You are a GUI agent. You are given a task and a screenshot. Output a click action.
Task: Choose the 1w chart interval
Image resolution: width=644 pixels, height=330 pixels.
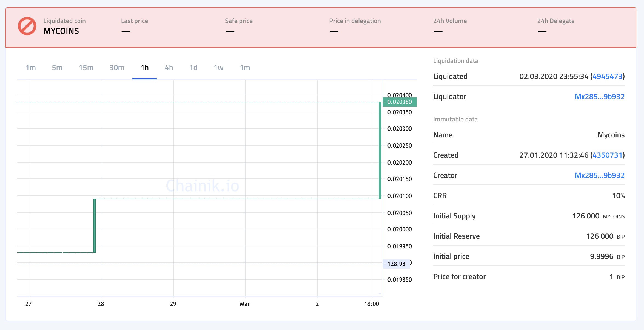pyautogui.click(x=218, y=68)
